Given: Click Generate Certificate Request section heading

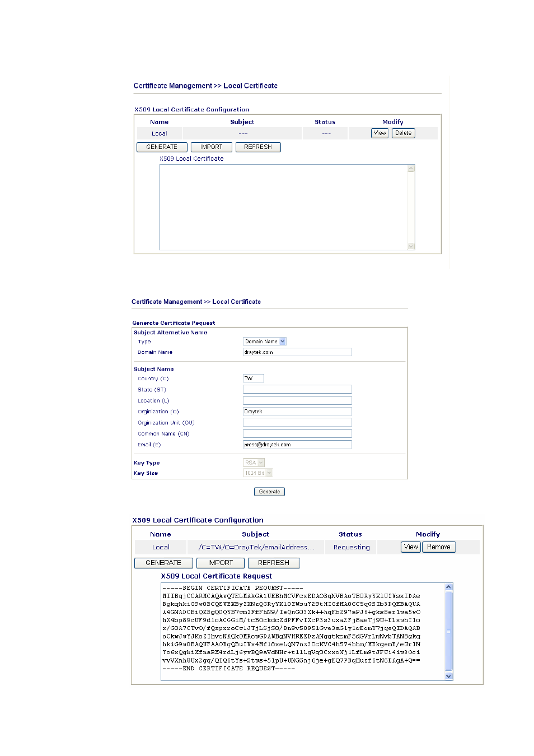Looking at the screenshot, I should pyautogui.click(x=174, y=323).
